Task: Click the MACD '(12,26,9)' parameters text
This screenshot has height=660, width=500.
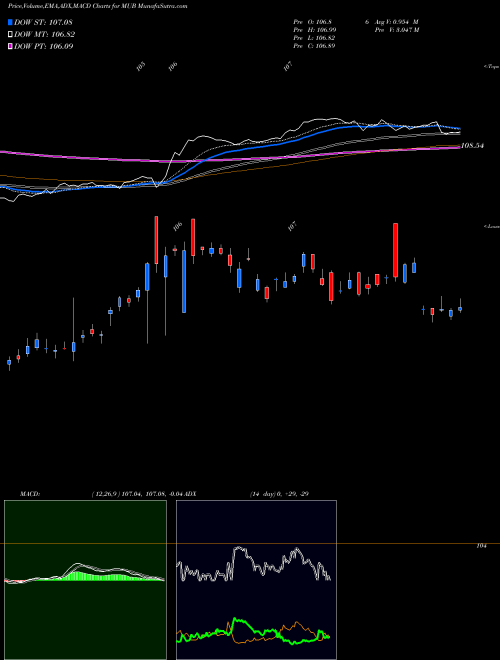Action: [106, 494]
